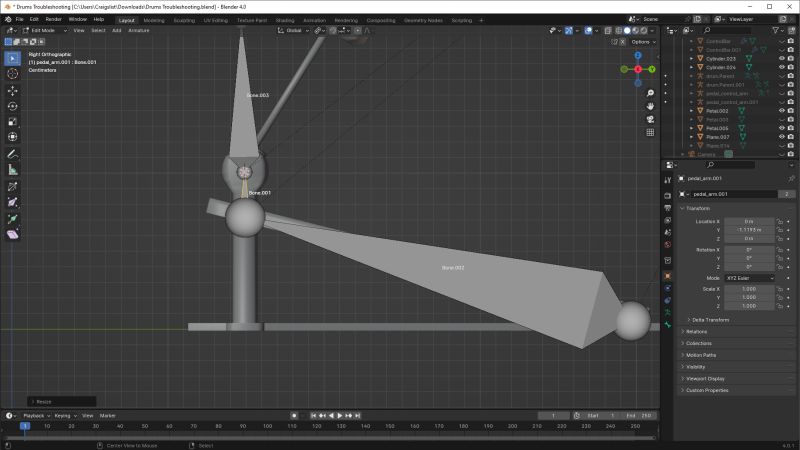The image size is (800, 450).
Task: Toggle solid viewport shading mode
Action: point(627,31)
